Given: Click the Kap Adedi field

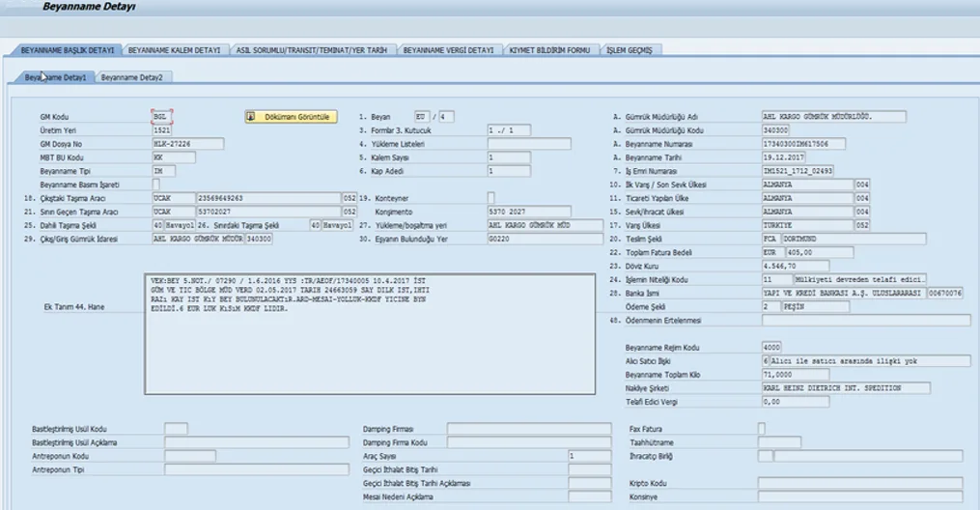Looking at the screenshot, I should [510, 171].
